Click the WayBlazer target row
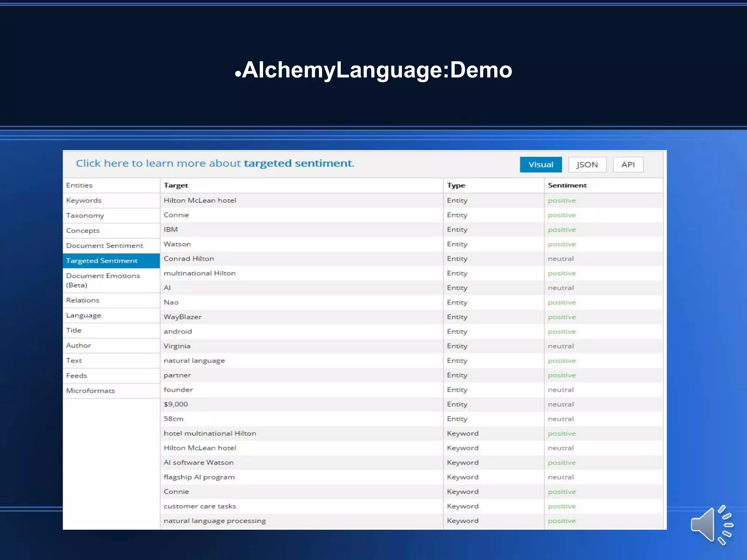Screen dimensions: 747x560 pos(183,317)
